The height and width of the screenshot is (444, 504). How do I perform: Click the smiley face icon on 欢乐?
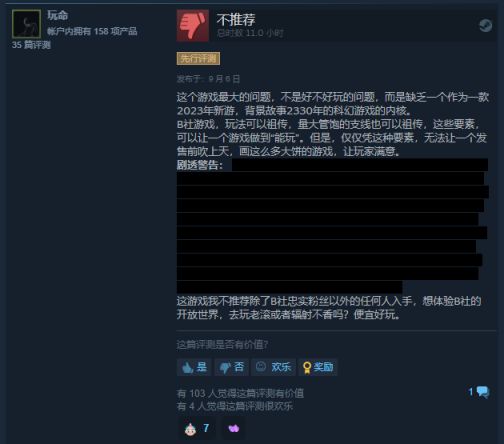click(x=261, y=367)
